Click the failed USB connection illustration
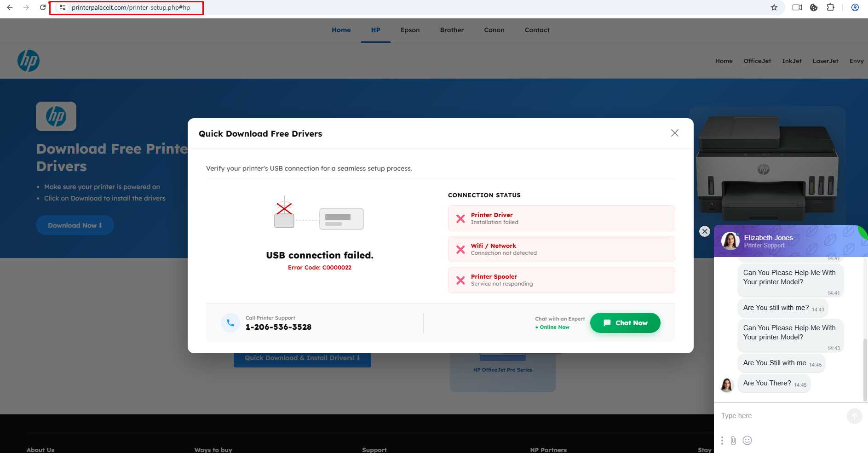Image resolution: width=868 pixels, height=453 pixels. pos(319,213)
